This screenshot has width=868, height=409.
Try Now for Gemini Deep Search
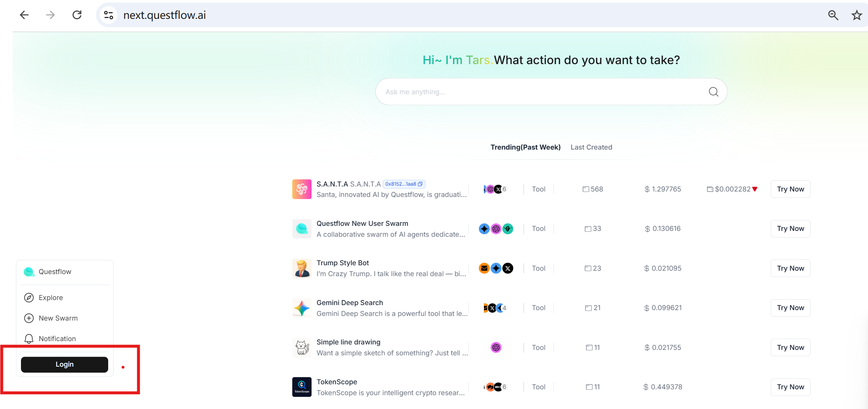(790, 308)
